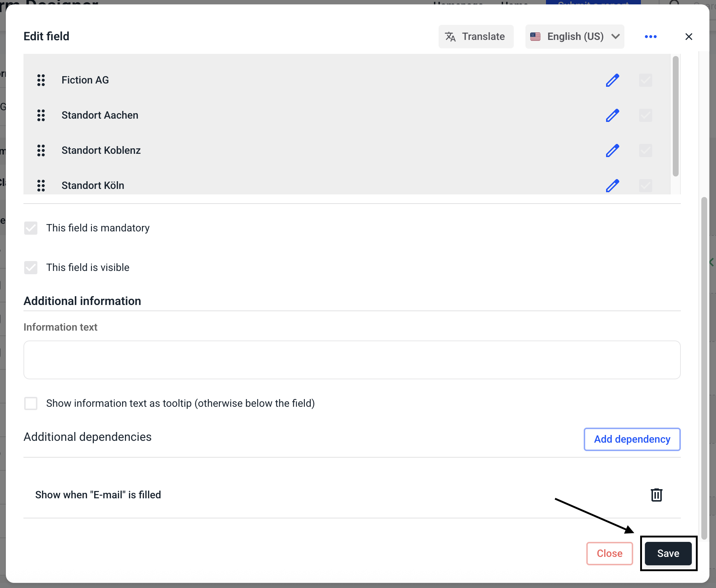Toggle the checkbox for Standort Aachen row

(x=645, y=115)
